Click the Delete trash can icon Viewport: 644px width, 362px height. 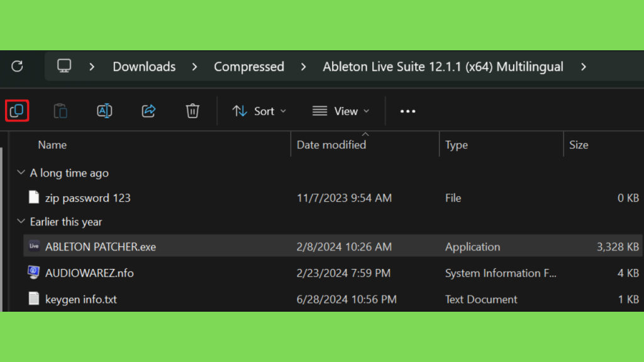click(x=192, y=111)
